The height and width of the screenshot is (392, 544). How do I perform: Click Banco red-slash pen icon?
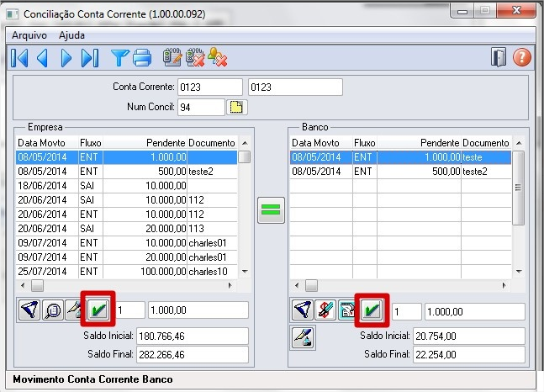pos(325,310)
